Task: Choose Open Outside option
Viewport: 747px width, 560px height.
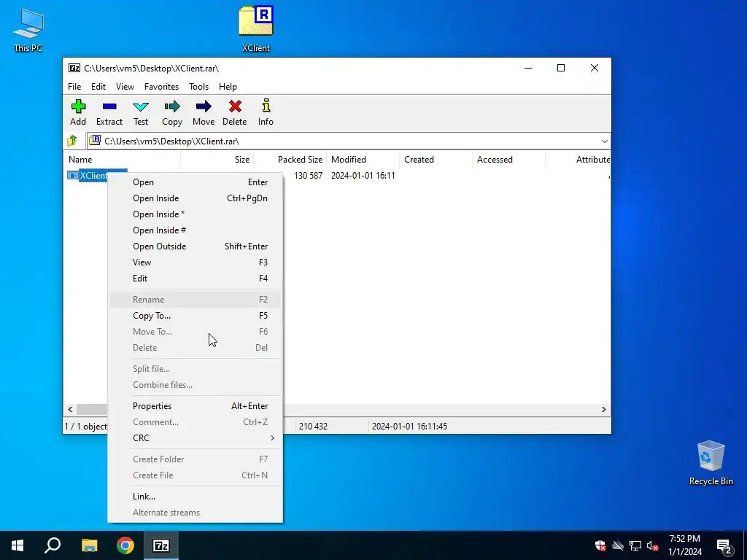Action: (x=195, y=246)
